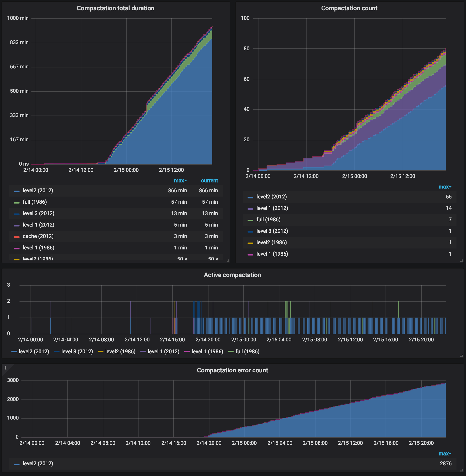Open the max sort dropdown in Compactation count legend
This screenshot has height=476, width=466.
pyautogui.click(x=446, y=187)
